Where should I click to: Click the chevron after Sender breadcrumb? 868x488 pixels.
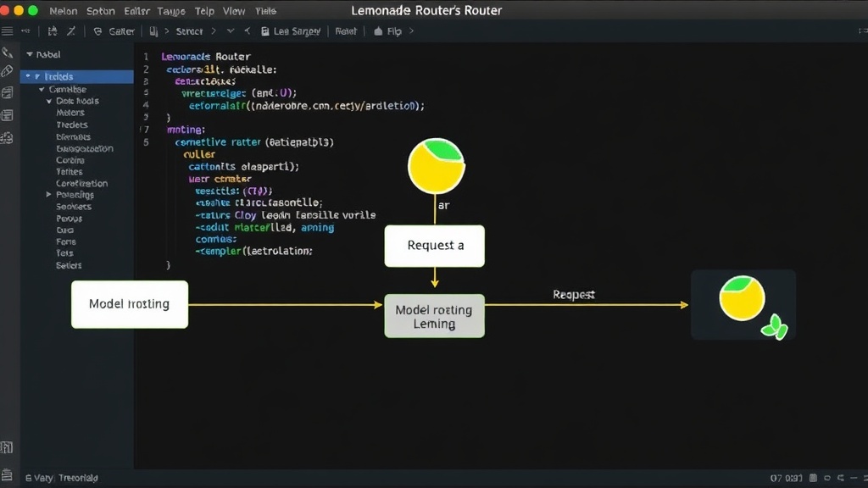pos(214,31)
